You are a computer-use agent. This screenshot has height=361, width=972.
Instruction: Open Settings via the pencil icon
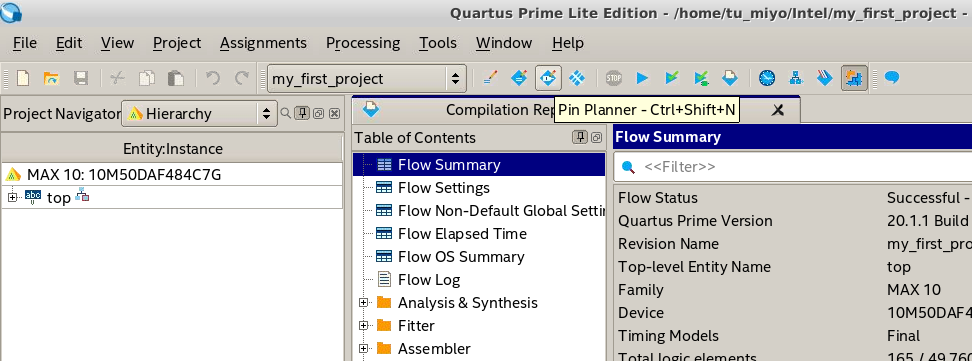(490, 78)
